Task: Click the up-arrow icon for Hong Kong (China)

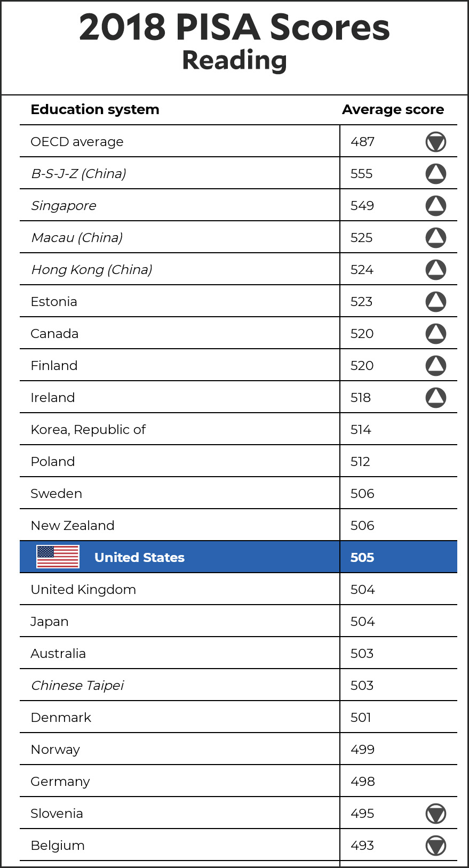Action: click(435, 270)
